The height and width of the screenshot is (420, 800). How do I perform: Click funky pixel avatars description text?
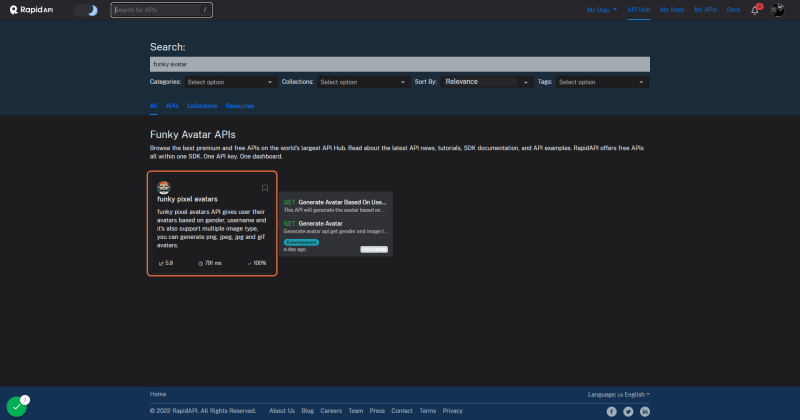(212, 228)
